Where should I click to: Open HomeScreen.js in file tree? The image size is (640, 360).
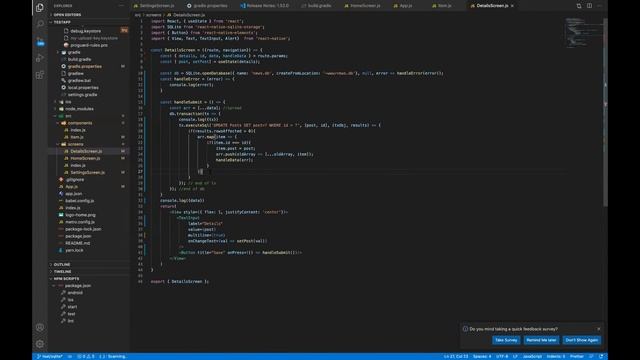click(x=85, y=158)
